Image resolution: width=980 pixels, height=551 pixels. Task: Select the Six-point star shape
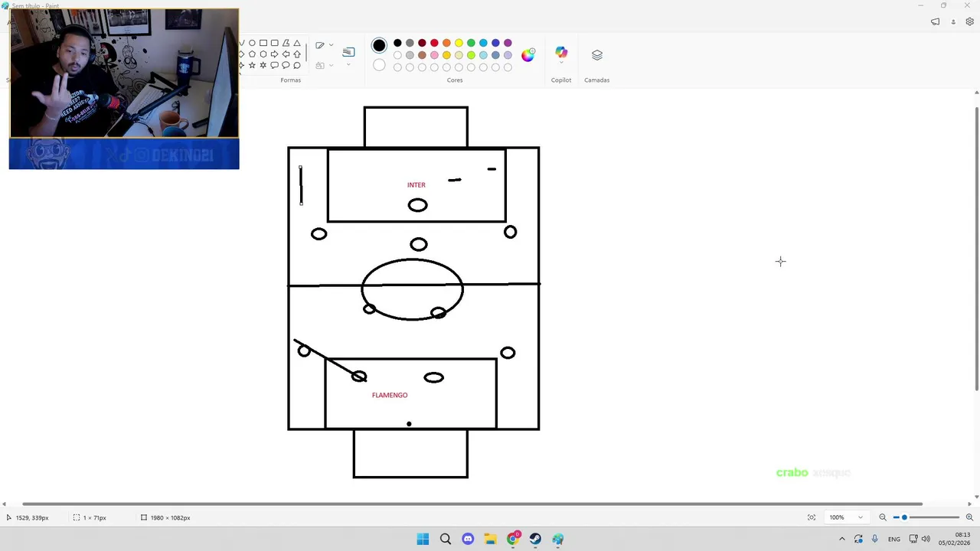click(263, 65)
